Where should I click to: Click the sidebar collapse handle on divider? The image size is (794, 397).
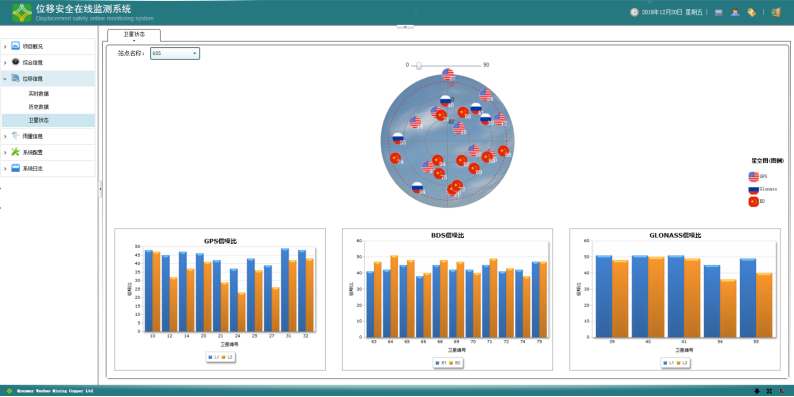[x=100, y=188]
